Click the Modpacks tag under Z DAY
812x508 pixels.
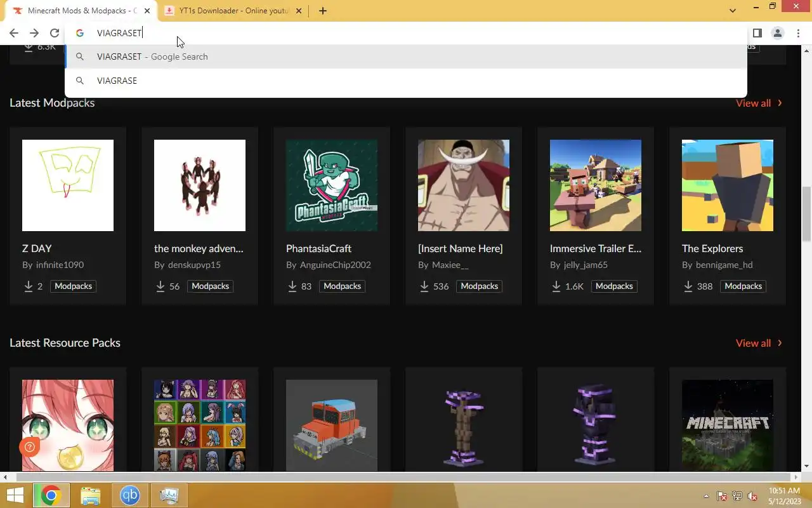tap(74, 286)
